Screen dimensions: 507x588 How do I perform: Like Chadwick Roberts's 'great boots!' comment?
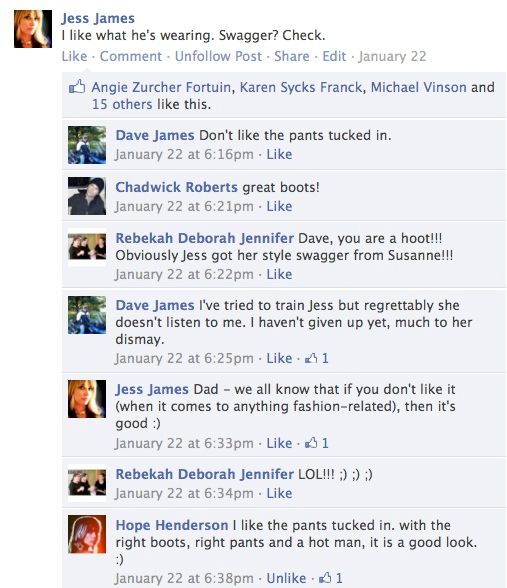click(x=279, y=206)
